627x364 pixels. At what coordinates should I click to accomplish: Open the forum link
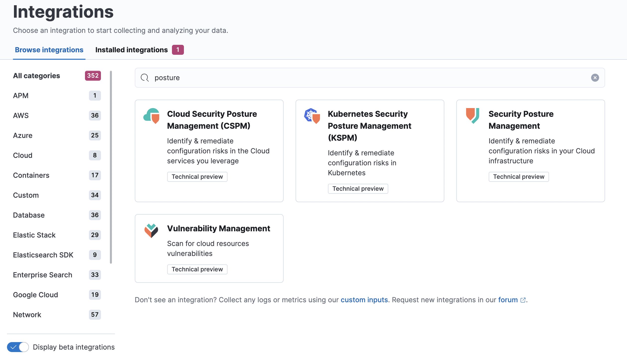tap(508, 300)
